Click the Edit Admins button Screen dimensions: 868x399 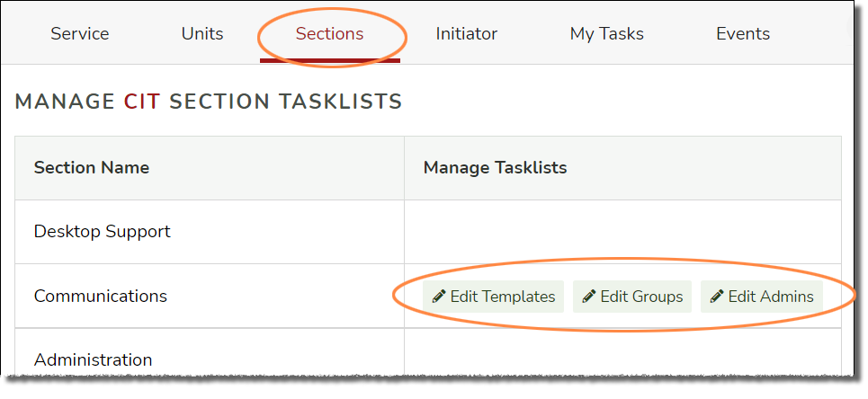(x=762, y=297)
